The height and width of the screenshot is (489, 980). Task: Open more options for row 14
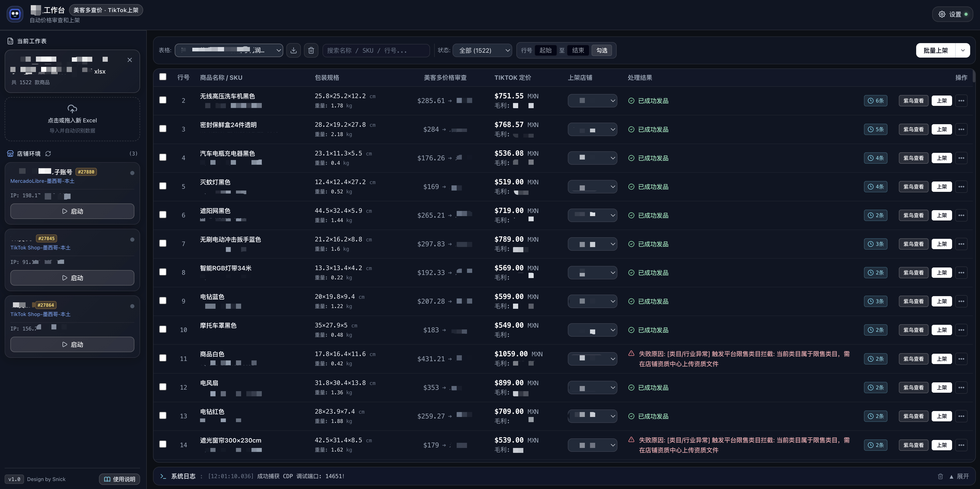pyautogui.click(x=961, y=445)
